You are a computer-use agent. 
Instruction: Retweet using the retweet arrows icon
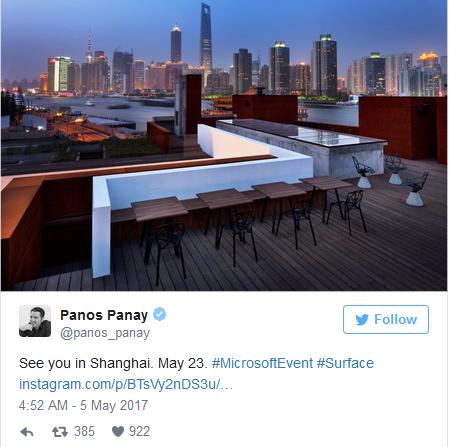[60, 432]
